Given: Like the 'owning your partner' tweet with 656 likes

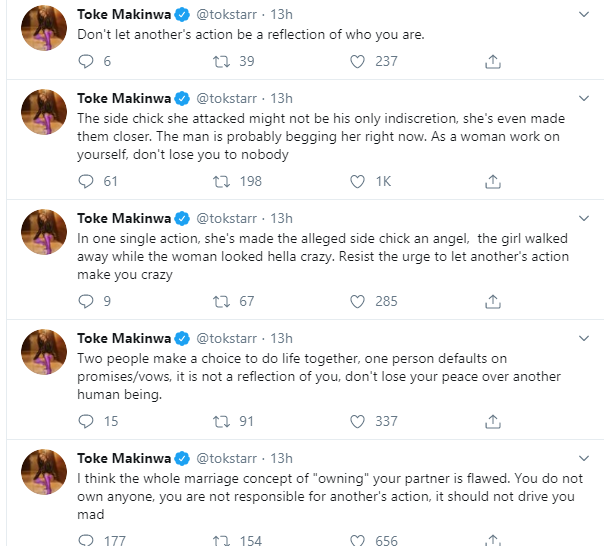Looking at the screenshot, I should point(357,540).
